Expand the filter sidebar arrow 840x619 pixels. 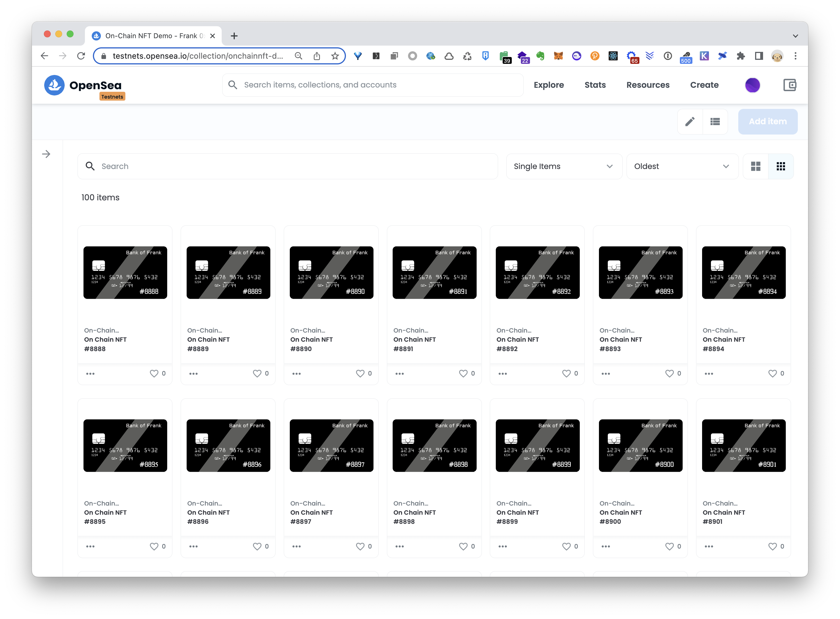(x=46, y=154)
